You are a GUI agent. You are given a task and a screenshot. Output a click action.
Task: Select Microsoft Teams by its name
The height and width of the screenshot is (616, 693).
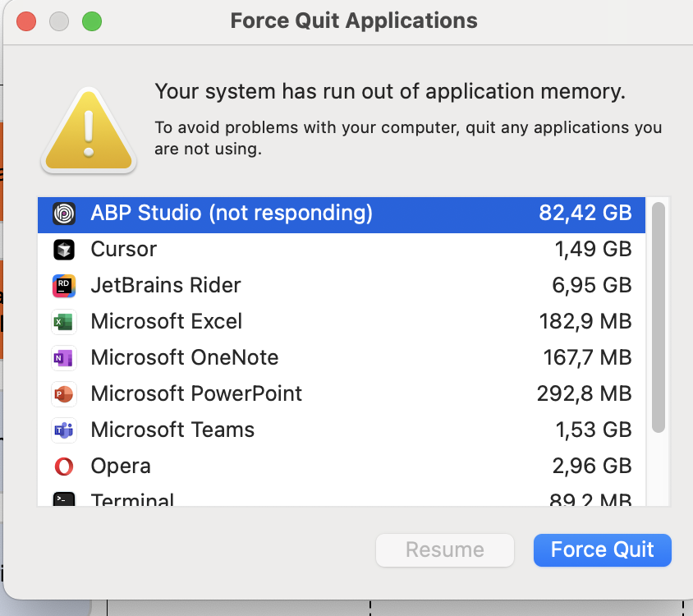click(x=172, y=430)
